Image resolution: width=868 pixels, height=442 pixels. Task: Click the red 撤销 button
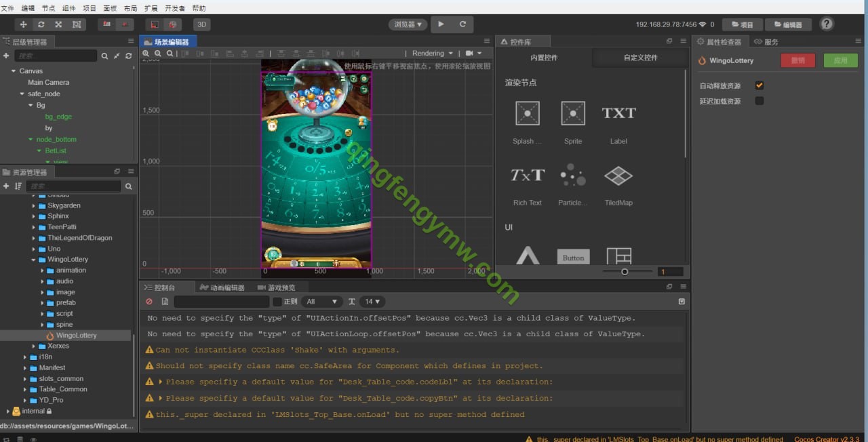pos(798,60)
